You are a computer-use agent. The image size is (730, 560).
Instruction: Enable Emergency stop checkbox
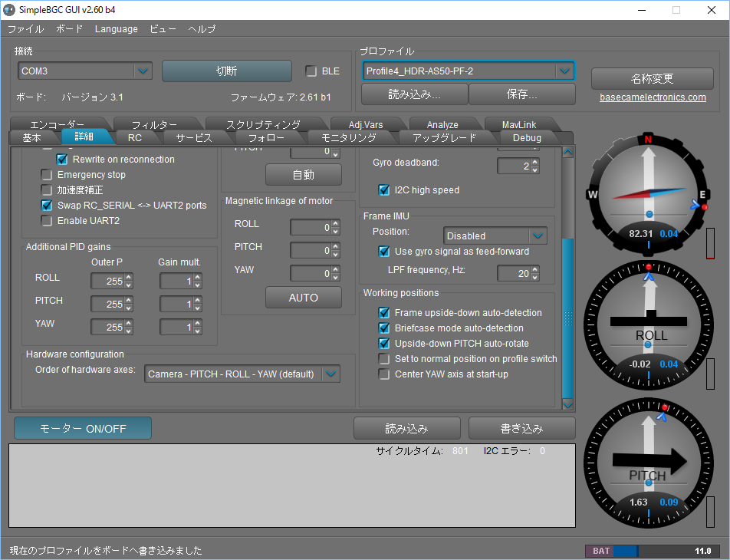pyautogui.click(x=47, y=175)
